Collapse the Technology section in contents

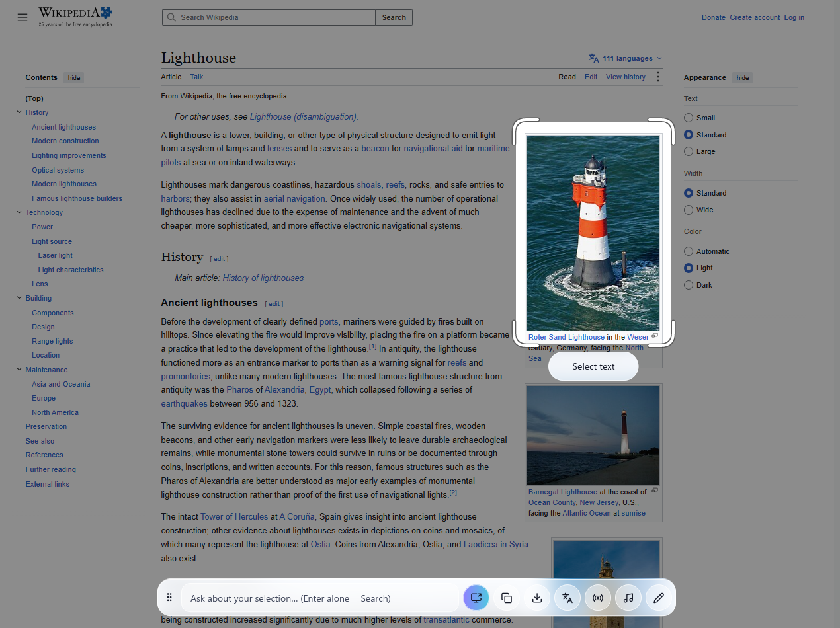point(19,212)
